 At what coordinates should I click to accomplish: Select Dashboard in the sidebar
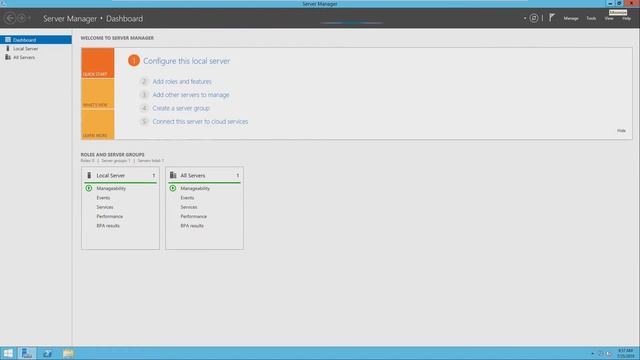click(36, 40)
